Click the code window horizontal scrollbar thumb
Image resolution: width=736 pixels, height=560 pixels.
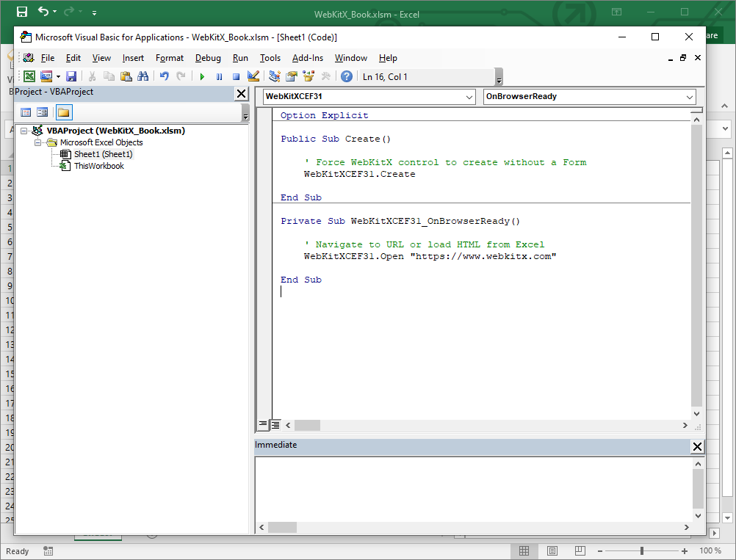[x=308, y=426]
